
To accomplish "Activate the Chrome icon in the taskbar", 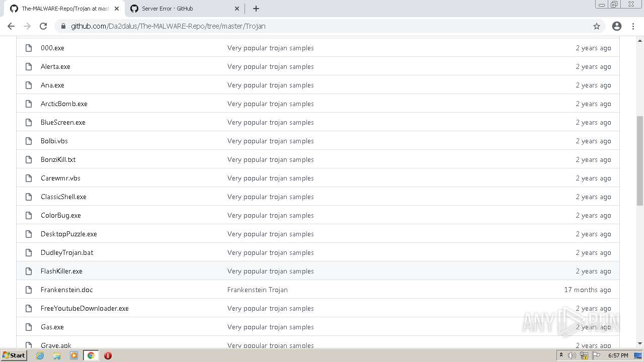I will click(x=91, y=355).
